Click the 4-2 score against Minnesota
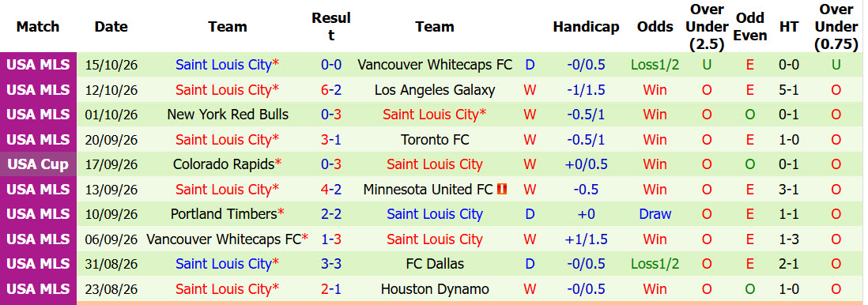The image size is (868, 305). [331, 190]
